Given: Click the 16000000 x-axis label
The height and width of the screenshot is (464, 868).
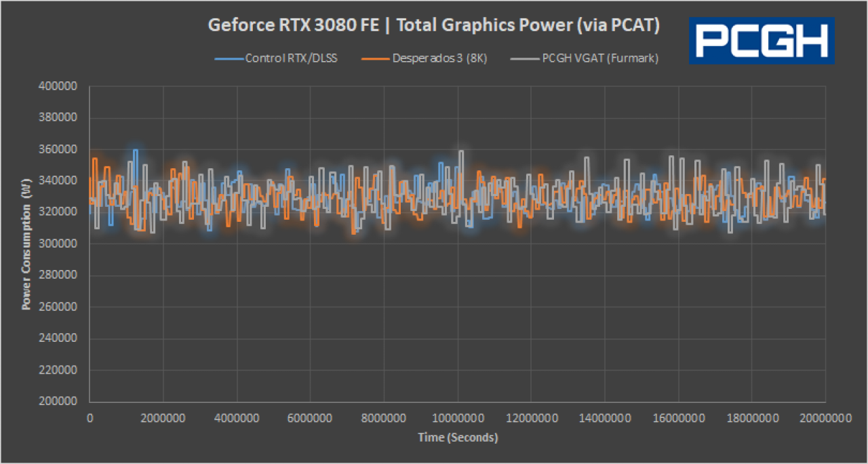Looking at the screenshot, I should [678, 420].
